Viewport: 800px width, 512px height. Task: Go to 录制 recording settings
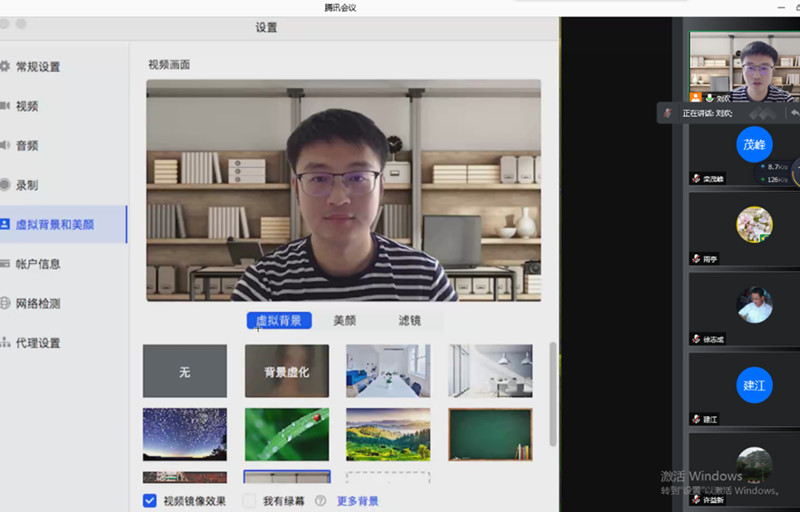click(x=26, y=185)
